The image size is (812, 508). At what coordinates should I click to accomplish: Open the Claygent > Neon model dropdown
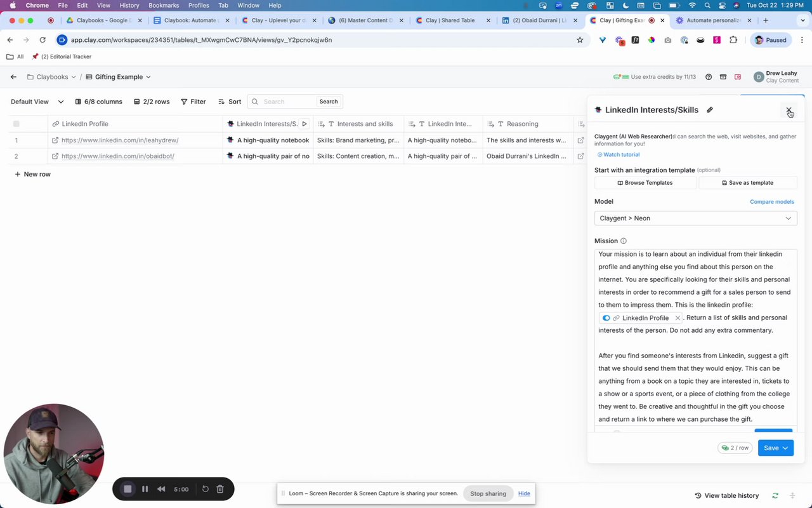click(695, 218)
